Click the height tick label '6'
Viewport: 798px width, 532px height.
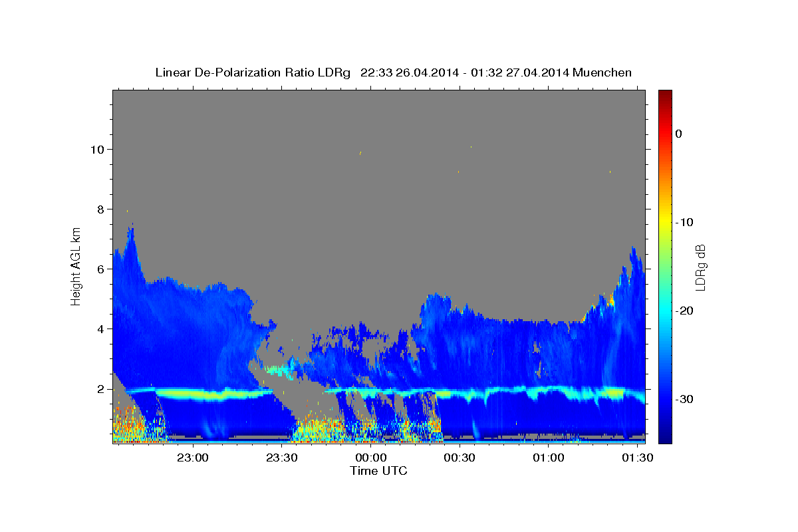[x=102, y=269]
